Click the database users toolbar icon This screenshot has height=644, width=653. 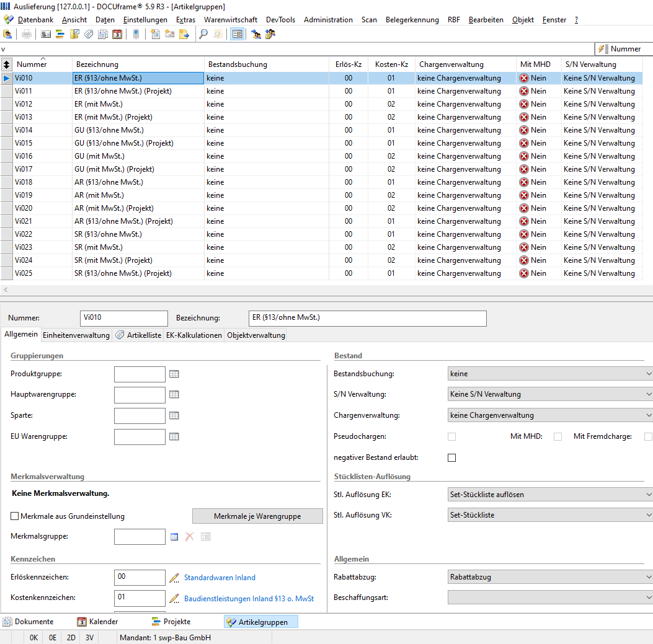point(7,34)
